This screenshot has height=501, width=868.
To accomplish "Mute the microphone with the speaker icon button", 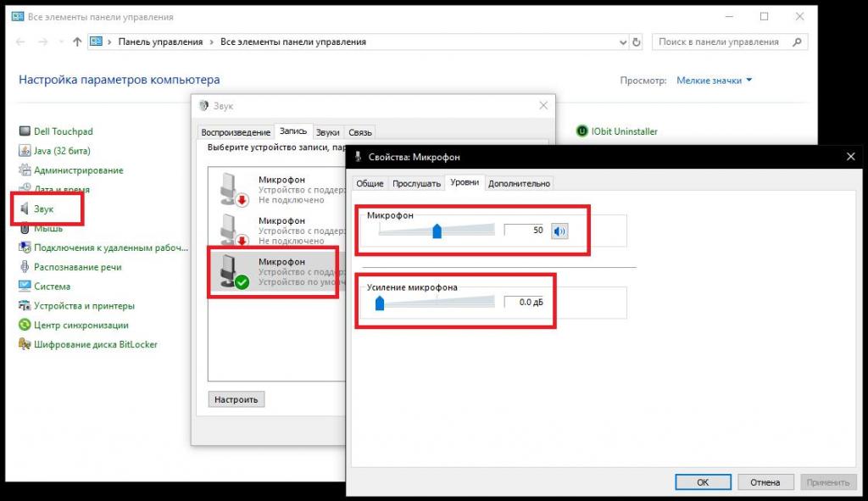I will (559, 231).
